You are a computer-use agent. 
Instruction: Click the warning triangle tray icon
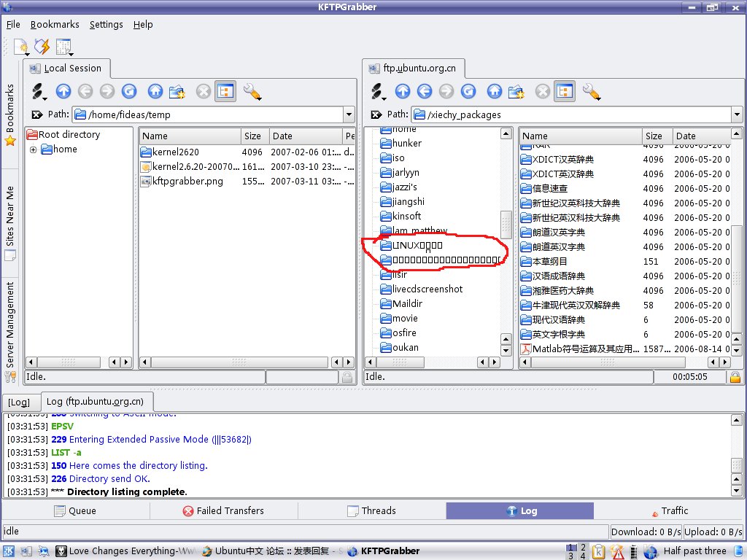tap(617, 551)
